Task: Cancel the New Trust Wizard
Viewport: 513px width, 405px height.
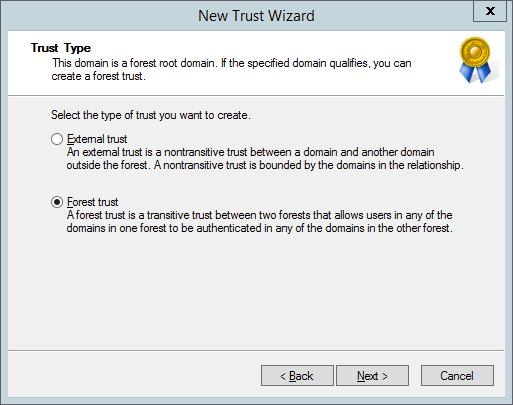Action: (x=457, y=376)
